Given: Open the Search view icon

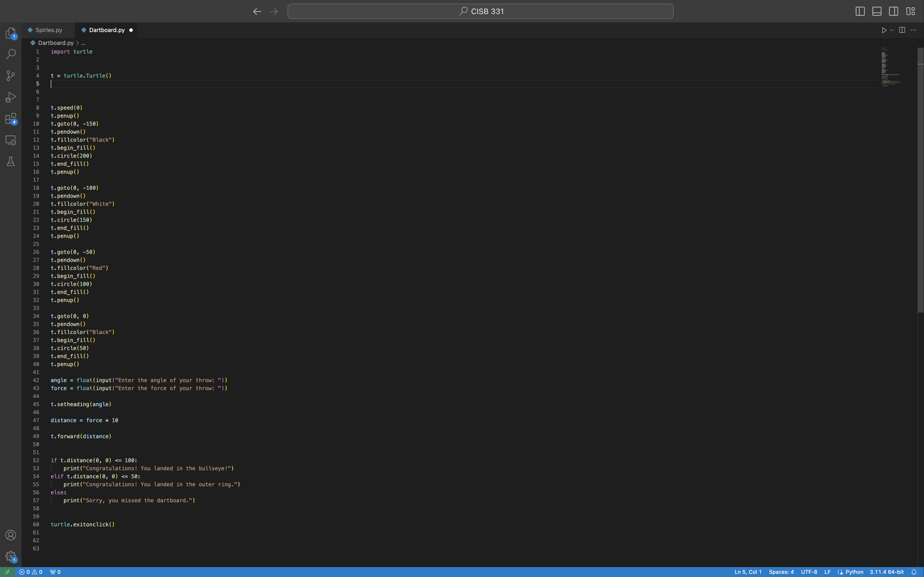Looking at the screenshot, I should click(x=11, y=54).
